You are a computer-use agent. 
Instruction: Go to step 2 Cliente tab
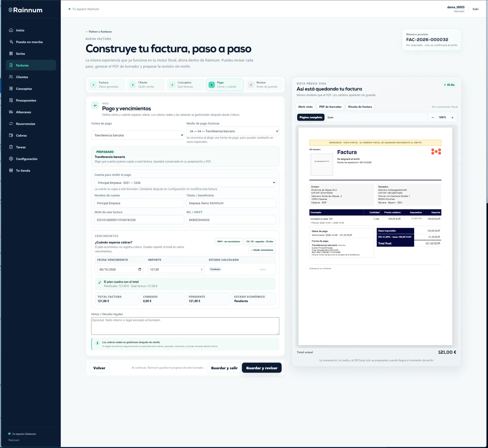[x=146, y=85]
